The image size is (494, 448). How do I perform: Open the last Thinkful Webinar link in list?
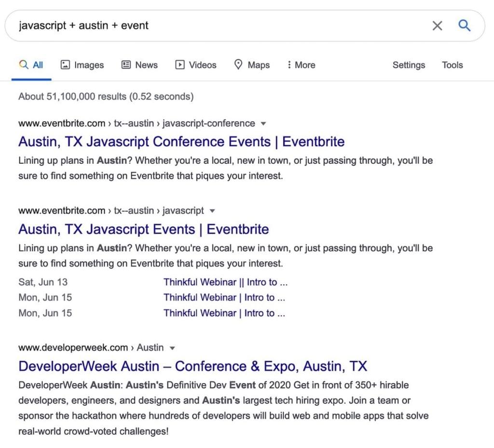click(x=224, y=313)
